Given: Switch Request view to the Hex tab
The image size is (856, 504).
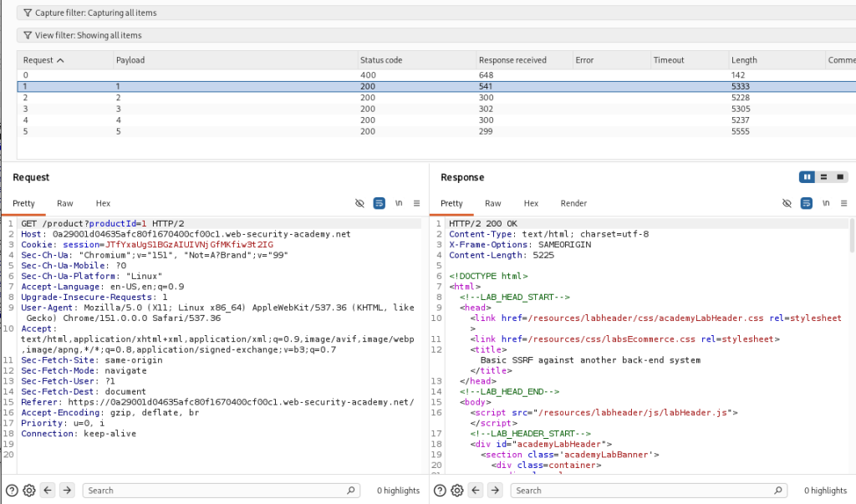Looking at the screenshot, I should 103,203.
